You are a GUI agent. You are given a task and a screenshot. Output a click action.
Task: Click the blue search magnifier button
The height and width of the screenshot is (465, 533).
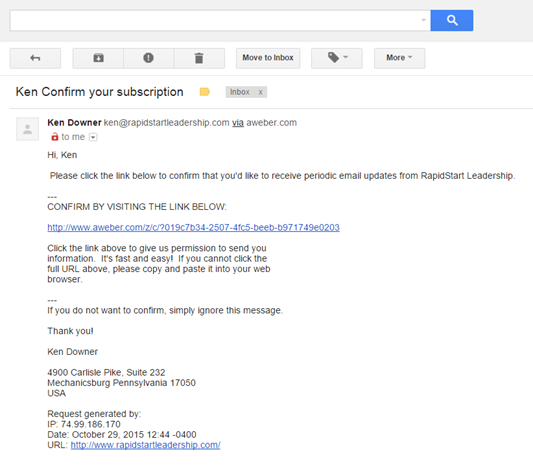(x=451, y=20)
